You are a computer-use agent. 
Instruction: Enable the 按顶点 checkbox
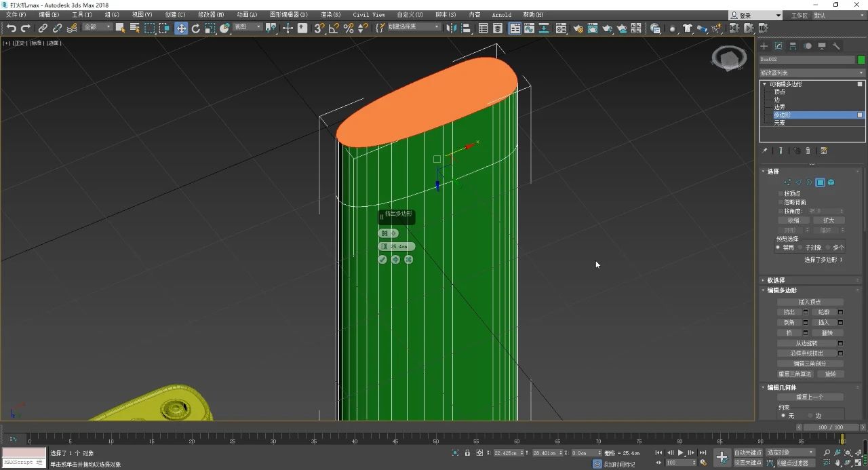(x=781, y=194)
